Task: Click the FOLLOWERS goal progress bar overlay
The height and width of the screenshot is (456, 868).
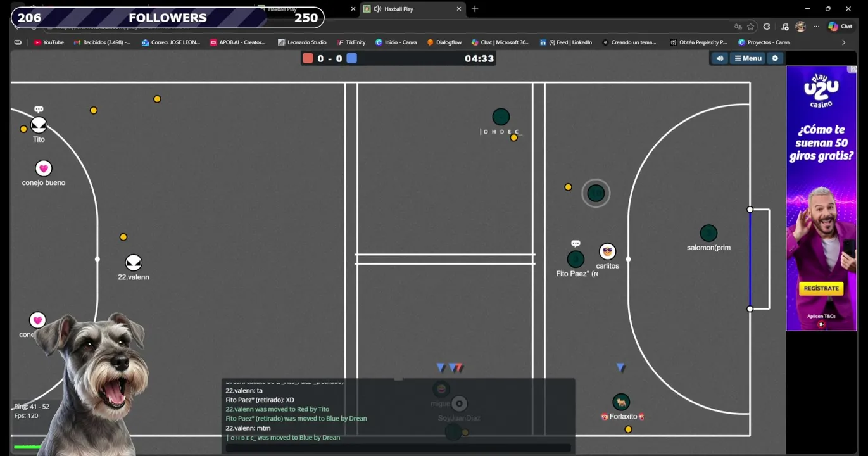Action: point(168,18)
